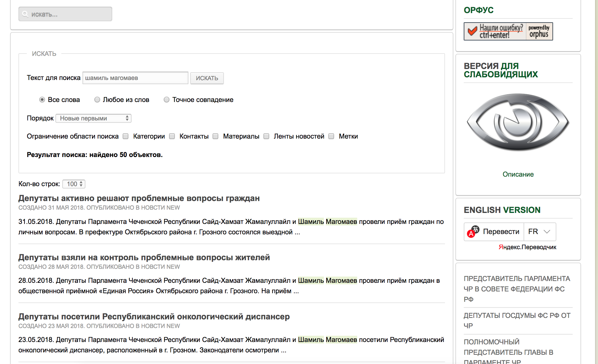Click the Orphus error report badge
Viewport: 598px width, 364px height.
[x=508, y=31]
